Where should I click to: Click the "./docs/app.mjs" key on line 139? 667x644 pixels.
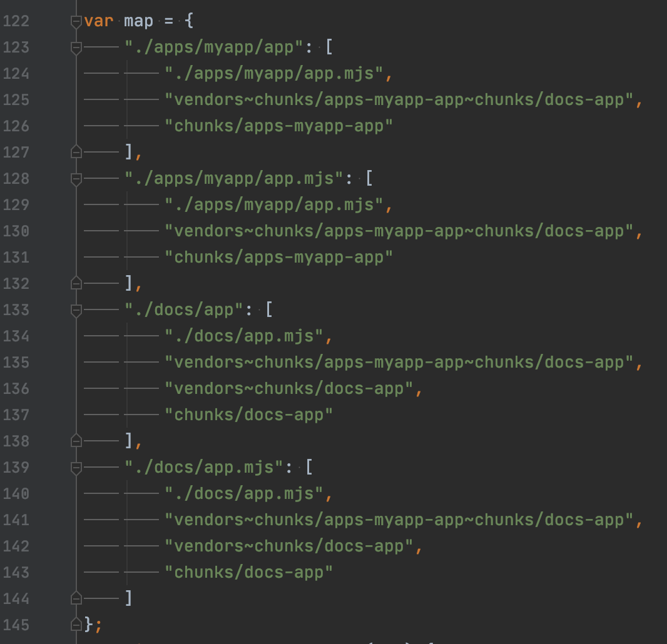(x=204, y=468)
